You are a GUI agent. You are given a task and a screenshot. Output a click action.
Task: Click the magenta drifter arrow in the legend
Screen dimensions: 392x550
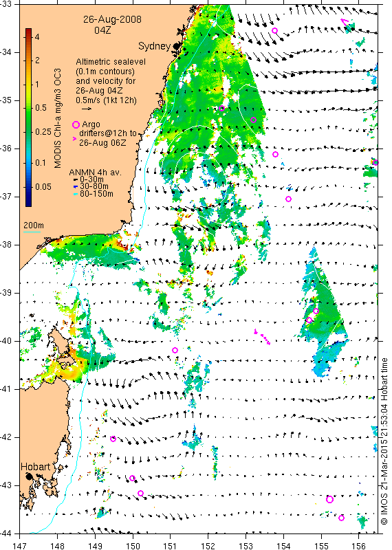click(74, 139)
